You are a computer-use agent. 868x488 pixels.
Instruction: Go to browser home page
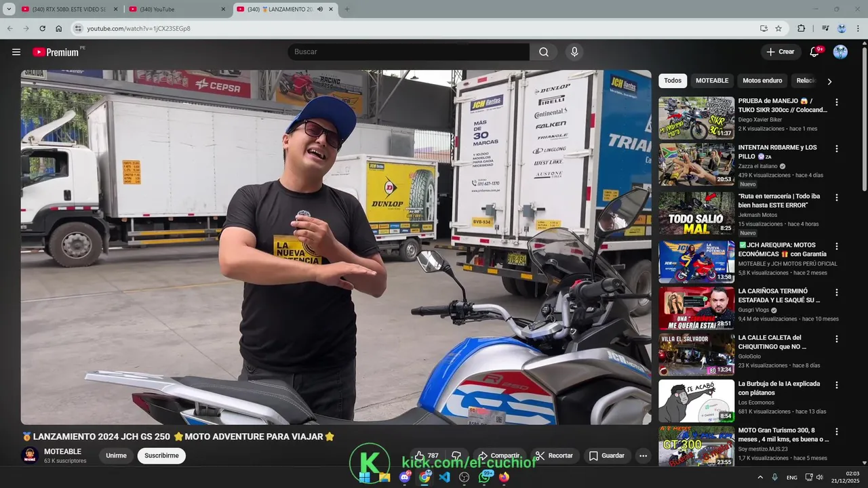(59, 28)
